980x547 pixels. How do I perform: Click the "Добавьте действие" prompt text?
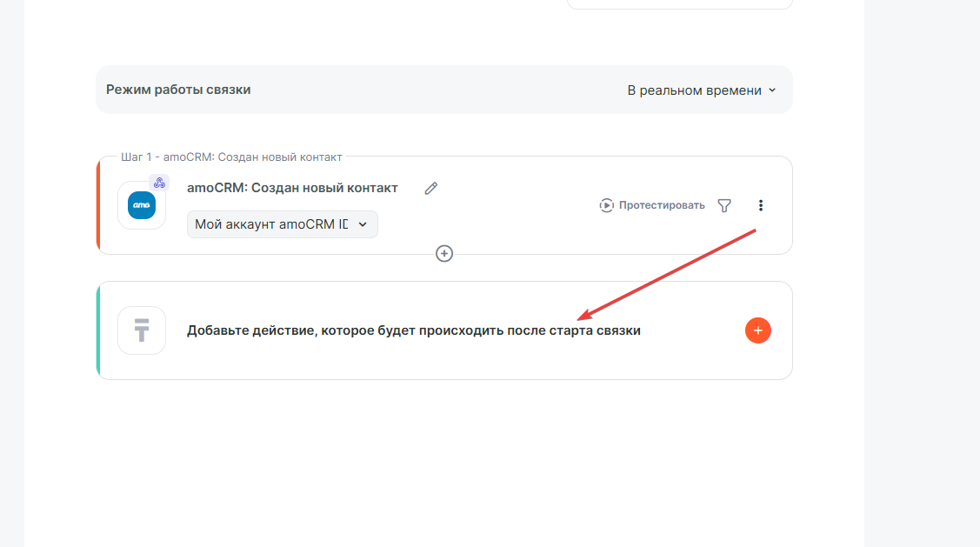413,330
